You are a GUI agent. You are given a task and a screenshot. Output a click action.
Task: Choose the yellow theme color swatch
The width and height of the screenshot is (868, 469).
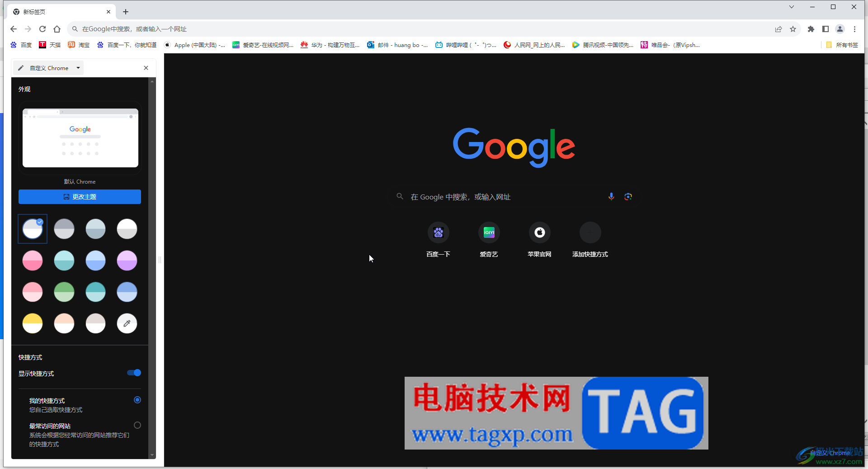click(x=33, y=323)
